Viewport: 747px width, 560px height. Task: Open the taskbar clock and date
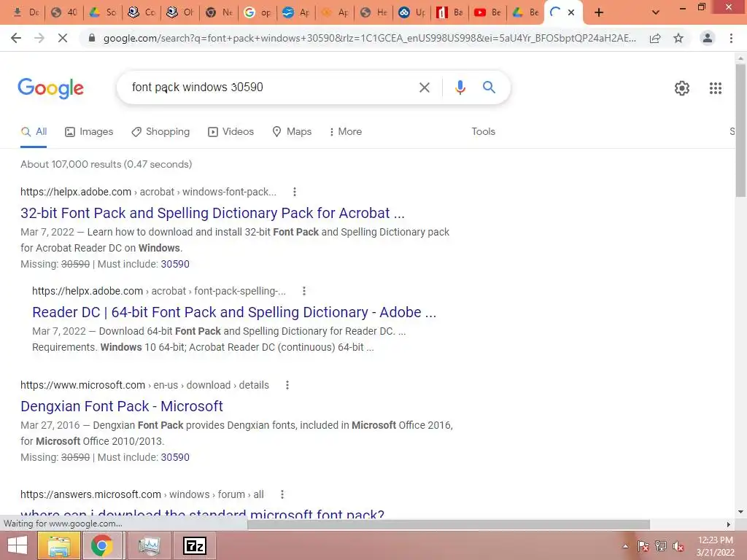click(715, 546)
